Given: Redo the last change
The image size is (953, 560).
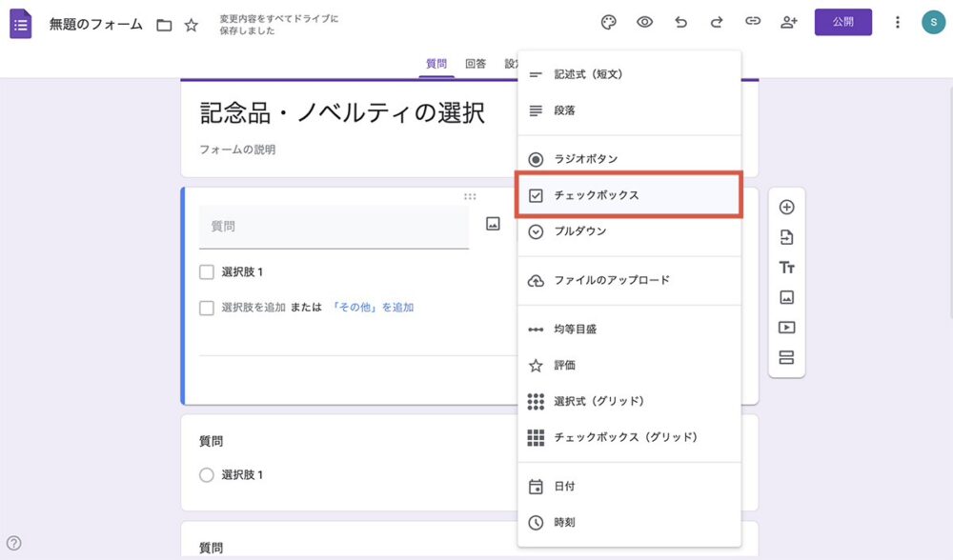Looking at the screenshot, I should coord(717,21).
